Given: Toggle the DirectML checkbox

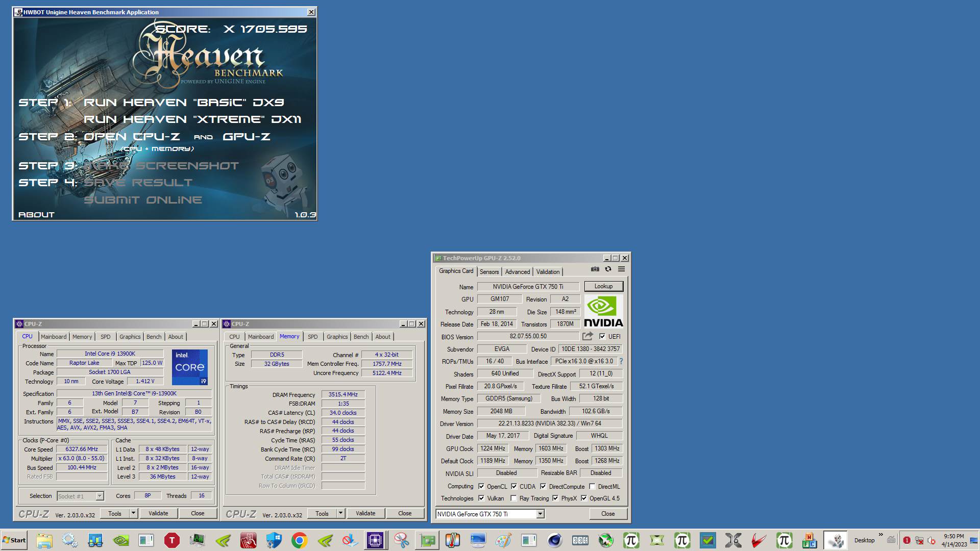Looking at the screenshot, I should tap(592, 486).
